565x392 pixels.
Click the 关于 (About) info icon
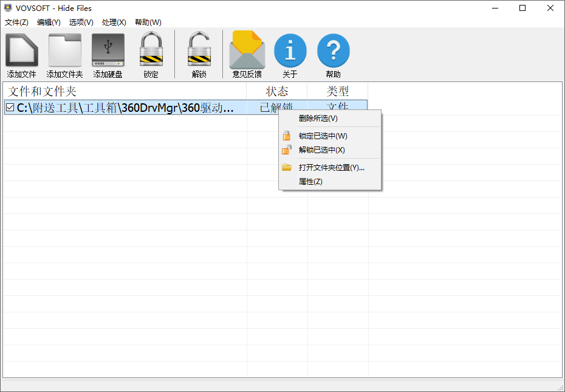point(290,50)
